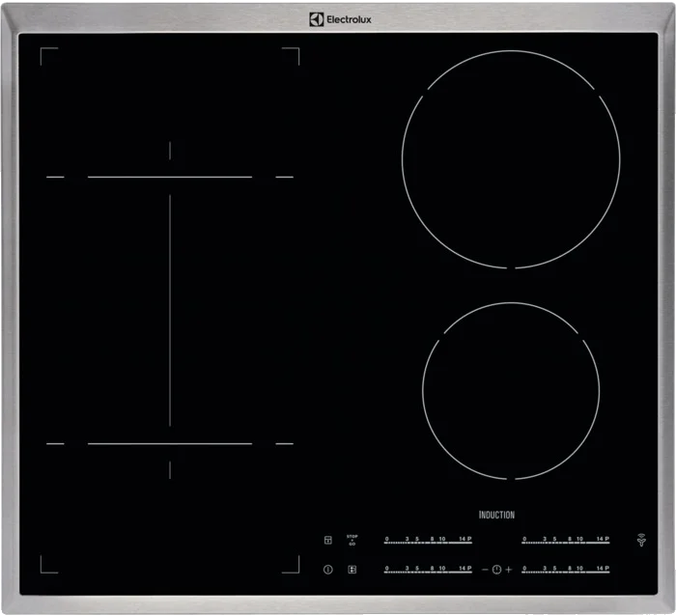
Task: Tap the child lock key icon
Action: click(x=327, y=540)
